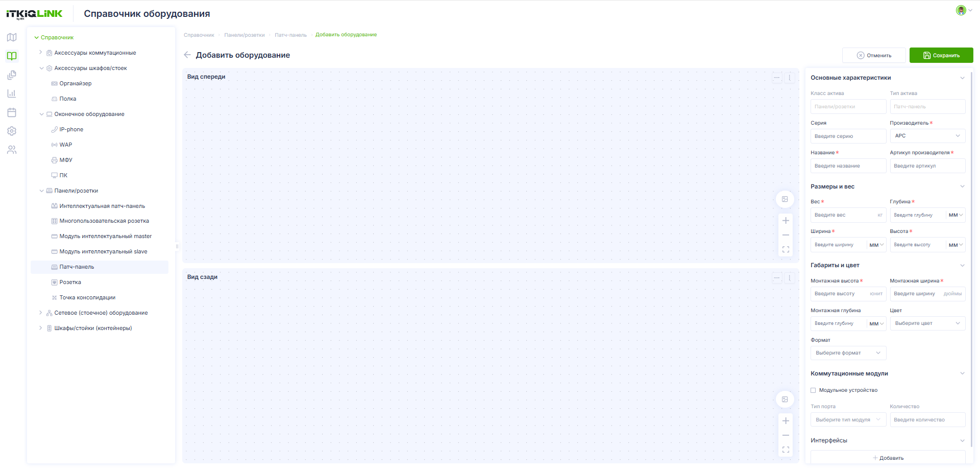Change Глубина unit мм dropdown
Image resolution: width=980 pixels, height=470 pixels.
coord(955,215)
